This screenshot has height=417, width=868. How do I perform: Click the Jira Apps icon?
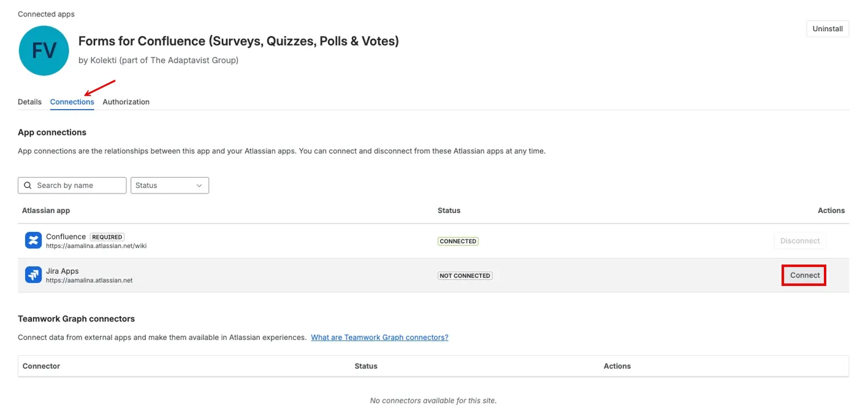[x=33, y=275]
